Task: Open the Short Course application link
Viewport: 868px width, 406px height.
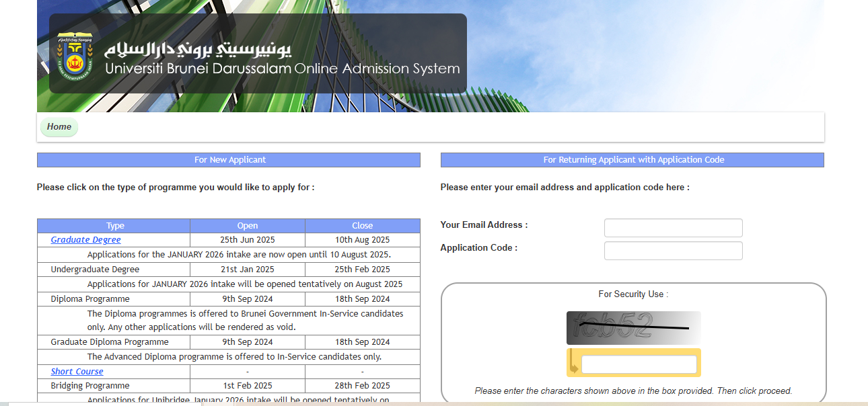Action: click(77, 372)
